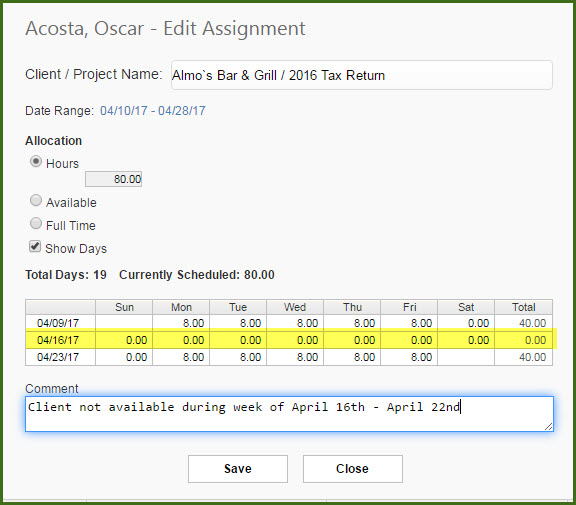Select Wednesday 0.00 cell in 04/16/17 row
The width and height of the screenshot is (576, 505).
(295, 340)
